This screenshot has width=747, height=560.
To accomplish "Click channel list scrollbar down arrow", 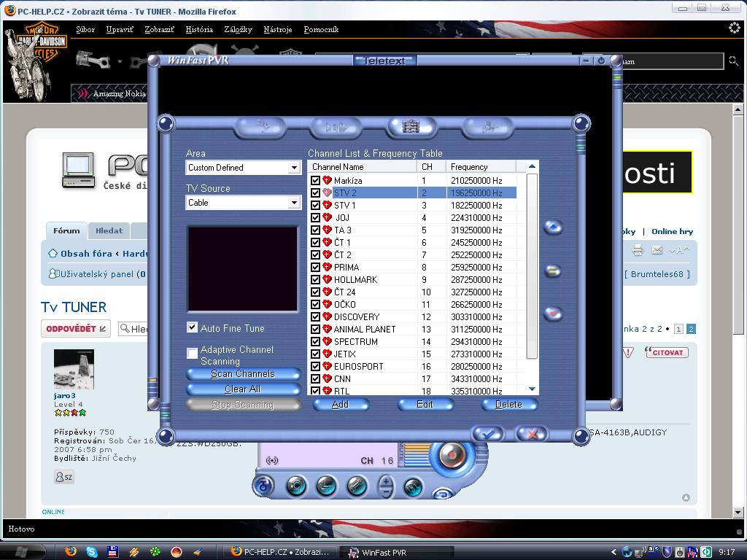I will (x=532, y=389).
